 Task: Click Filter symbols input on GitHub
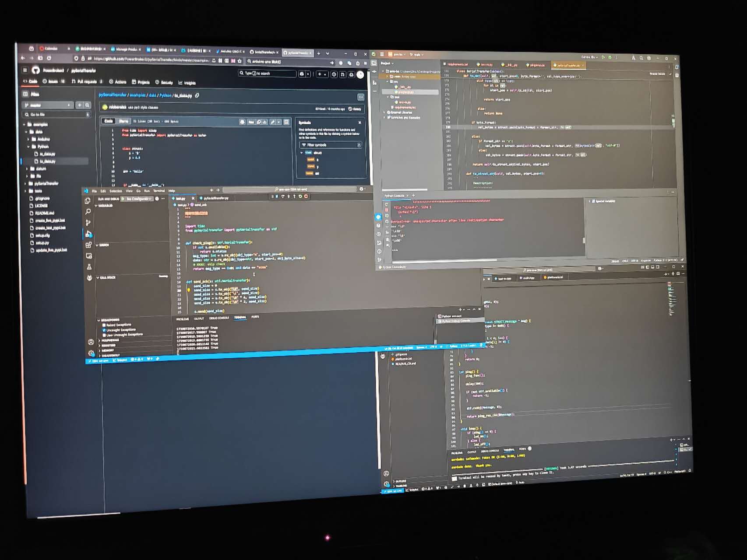pos(331,145)
